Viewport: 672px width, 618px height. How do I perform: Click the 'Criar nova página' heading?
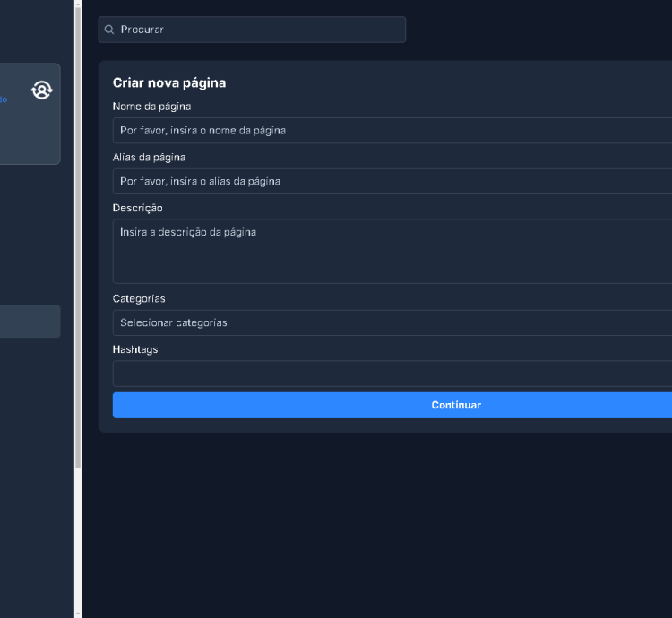coord(169,83)
